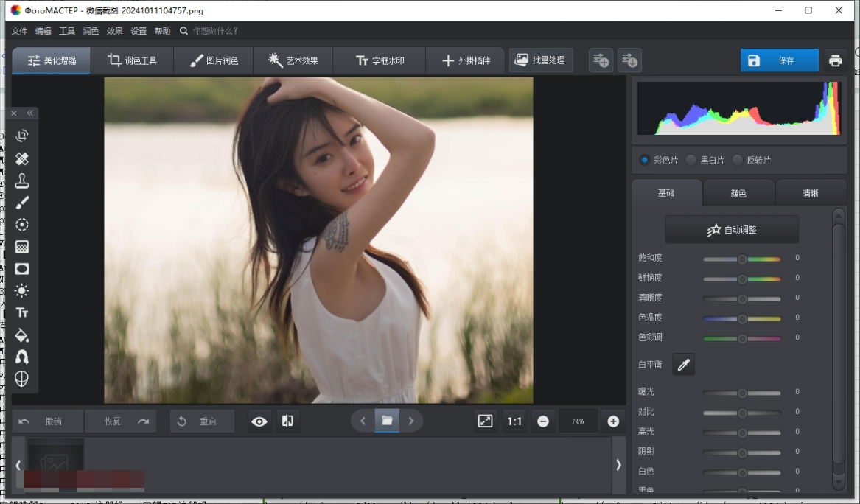The height and width of the screenshot is (504, 860).
Task: Select the crop and rotate tool icon
Action: 22,136
